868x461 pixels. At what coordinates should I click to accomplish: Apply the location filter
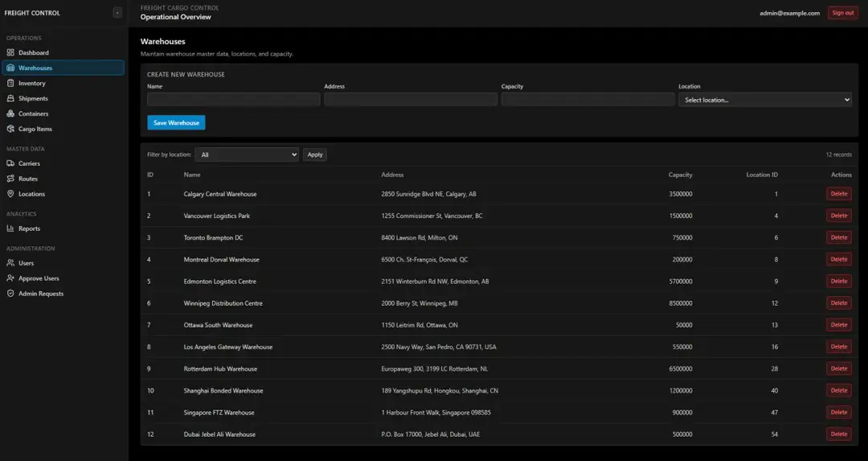point(315,154)
